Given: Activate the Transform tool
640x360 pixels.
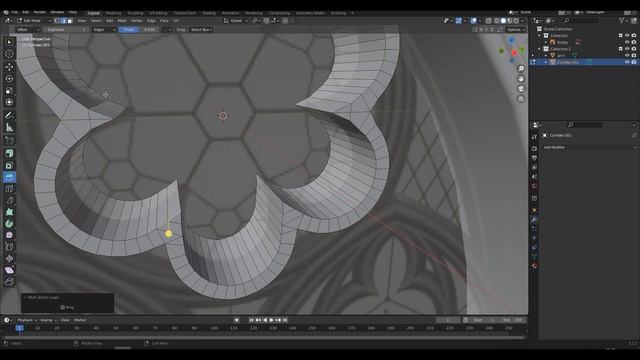Looking at the screenshot, I should click(9, 102).
